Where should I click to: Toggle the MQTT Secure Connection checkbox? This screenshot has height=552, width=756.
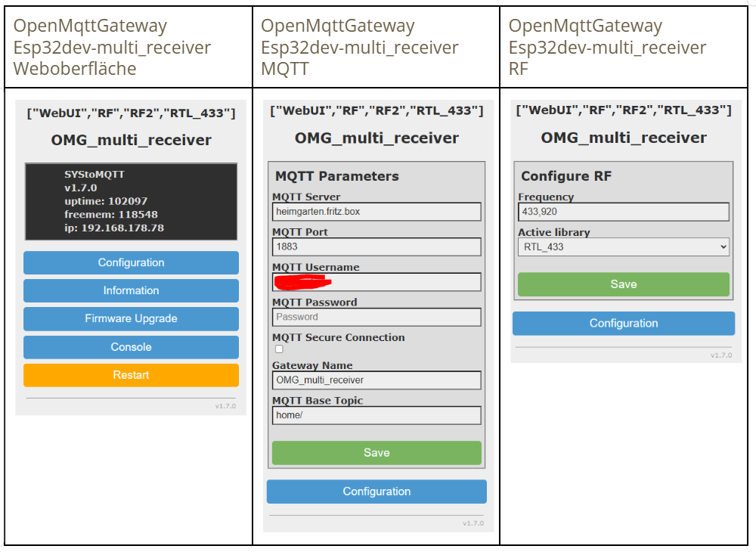click(279, 349)
